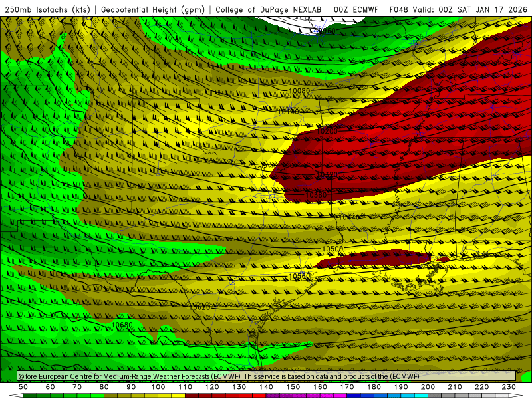Click the 80 knots color scale label
Viewport: 532px width, 399px height.
tap(104, 387)
